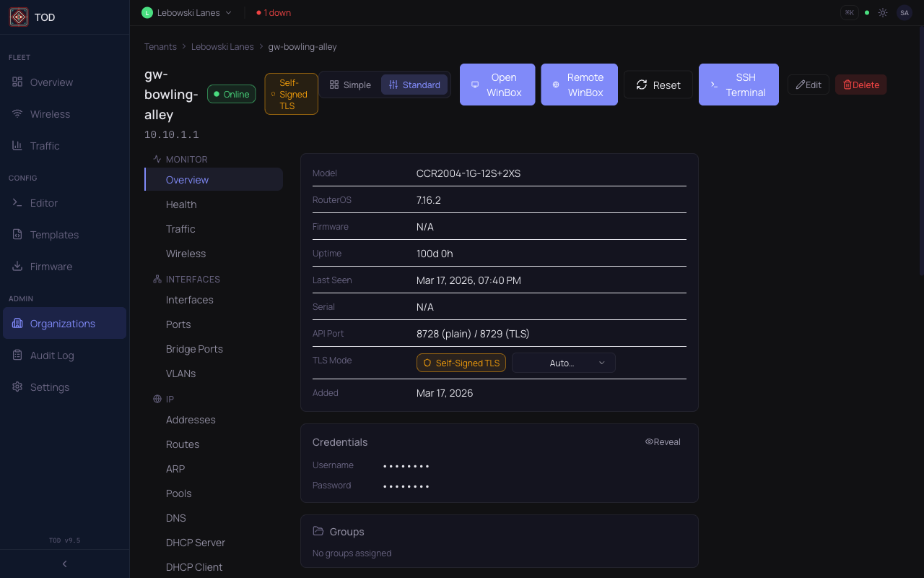924x578 pixels.
Task: Click the SA user avatar
Action: [904, 12]
